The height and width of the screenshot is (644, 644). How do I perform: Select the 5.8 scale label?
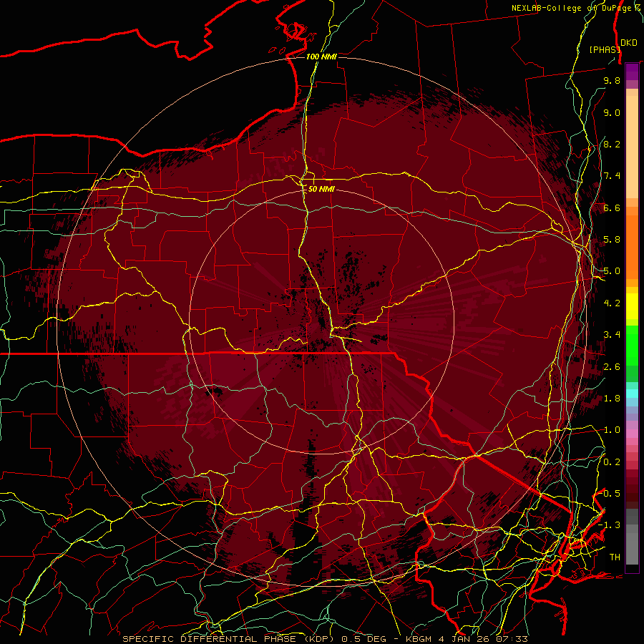[x=612, y=240]
